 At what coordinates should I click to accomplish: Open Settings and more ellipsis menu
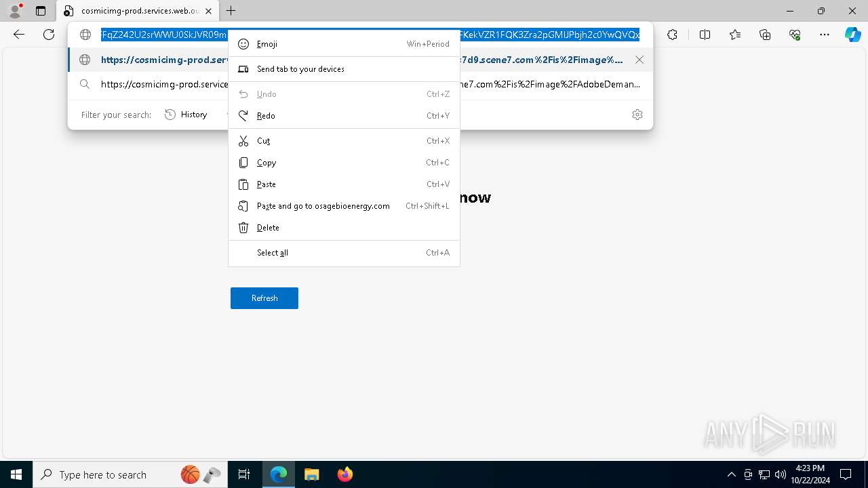tap(825, 35)
